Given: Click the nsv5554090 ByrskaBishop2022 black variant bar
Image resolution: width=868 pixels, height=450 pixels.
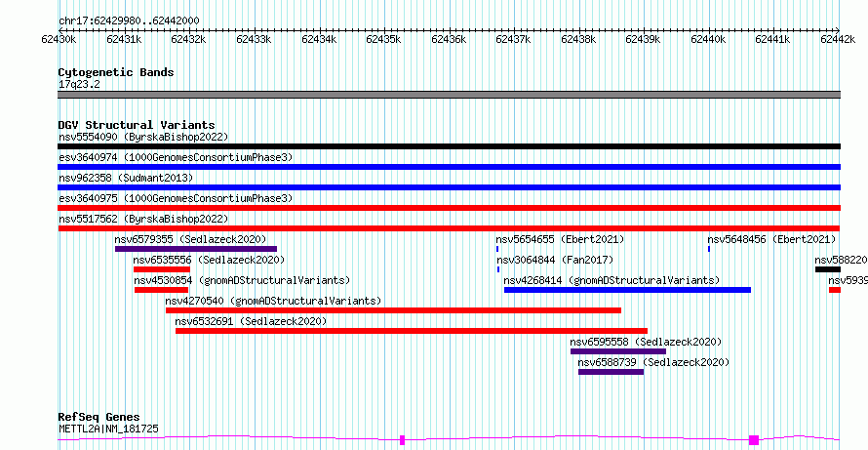Looking at the screenshot, I should pyautogui.click(x=449, y=146).
